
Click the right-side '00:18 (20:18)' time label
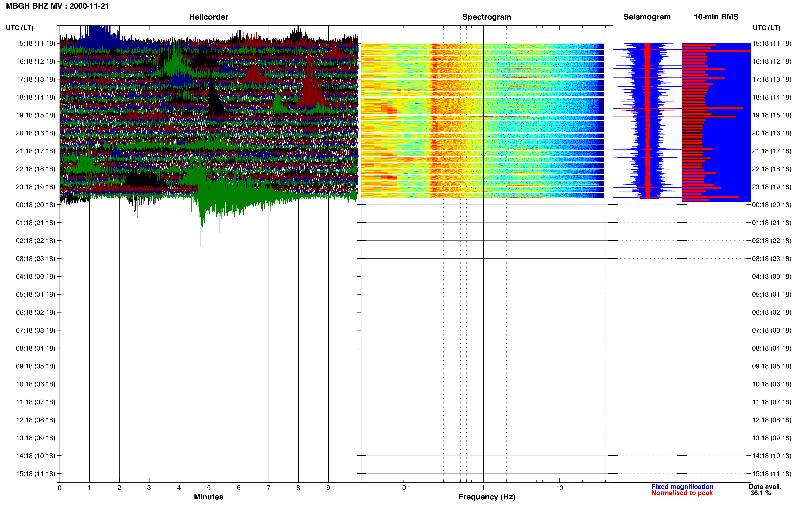coord(772,205)
